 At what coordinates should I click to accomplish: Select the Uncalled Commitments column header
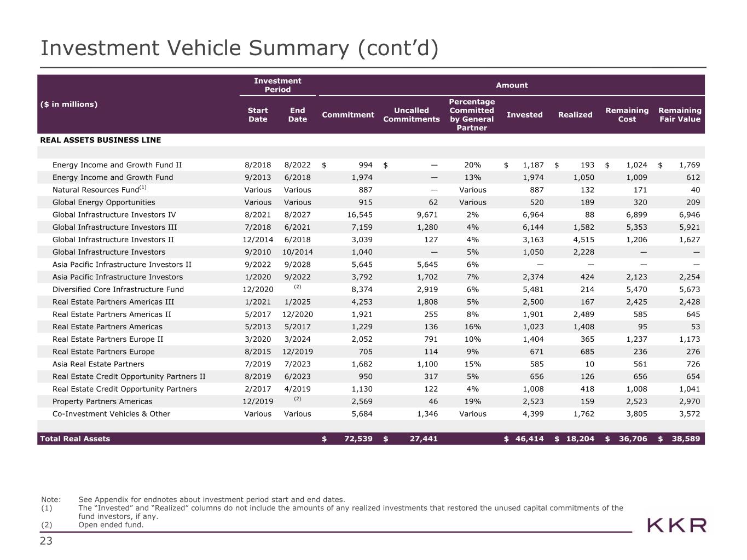click(x=411, y=115)
